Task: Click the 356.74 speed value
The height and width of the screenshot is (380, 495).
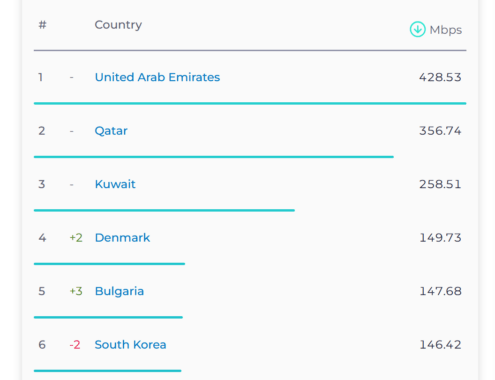Action: pyautogui.click(x=440, y=131)
